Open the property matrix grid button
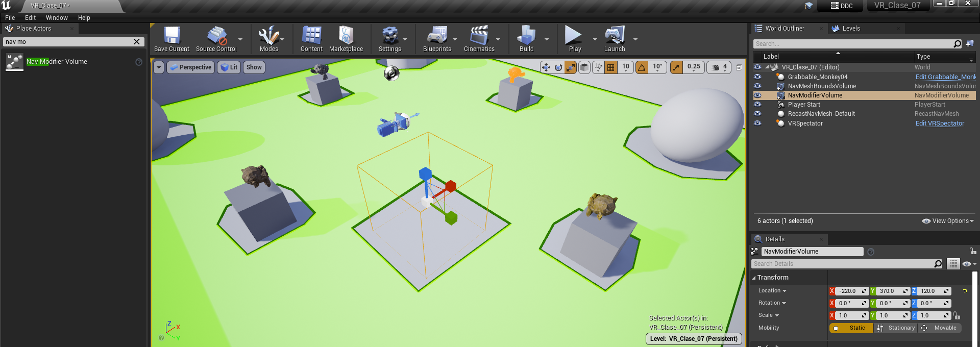 [x=953, y=264]
